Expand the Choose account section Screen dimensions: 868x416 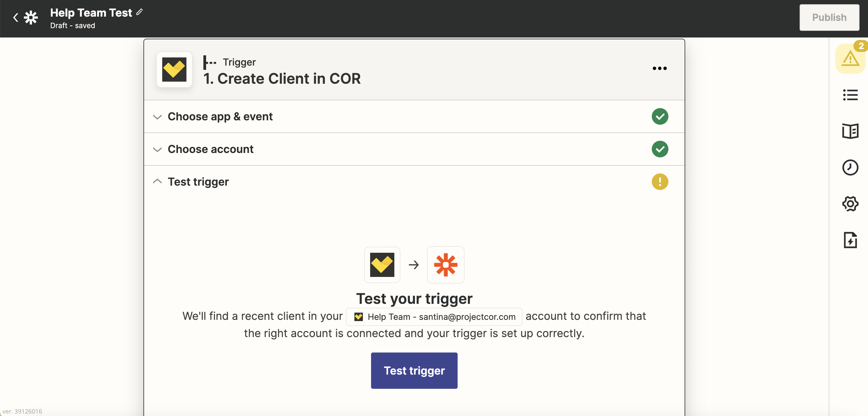tap(414, 149)
